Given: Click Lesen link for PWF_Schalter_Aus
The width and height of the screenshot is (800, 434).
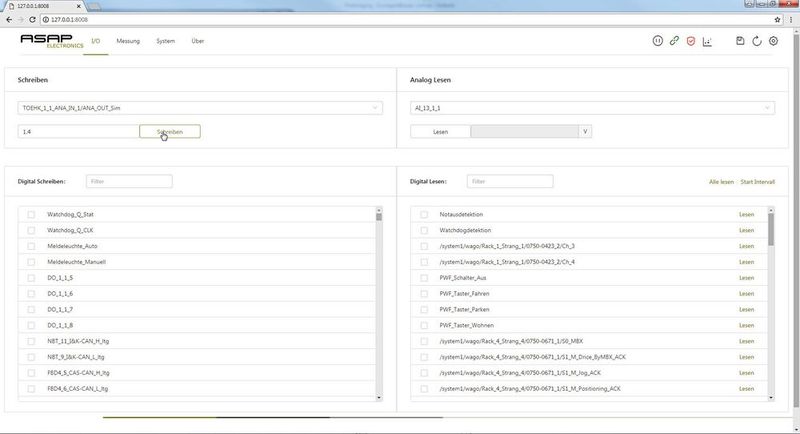Looking at the screenshot, I should (x=746, y=278).
